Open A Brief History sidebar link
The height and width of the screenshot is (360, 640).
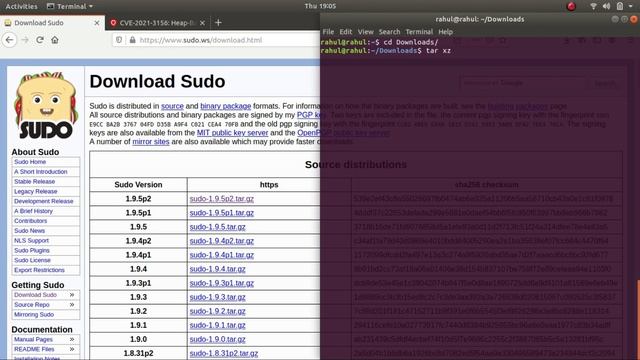(33, 211)
